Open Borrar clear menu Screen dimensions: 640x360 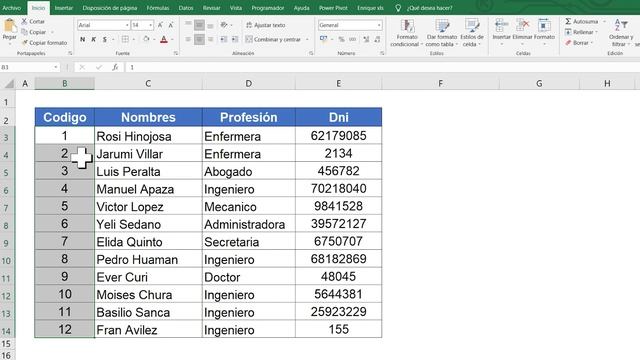tap(579, 42)
